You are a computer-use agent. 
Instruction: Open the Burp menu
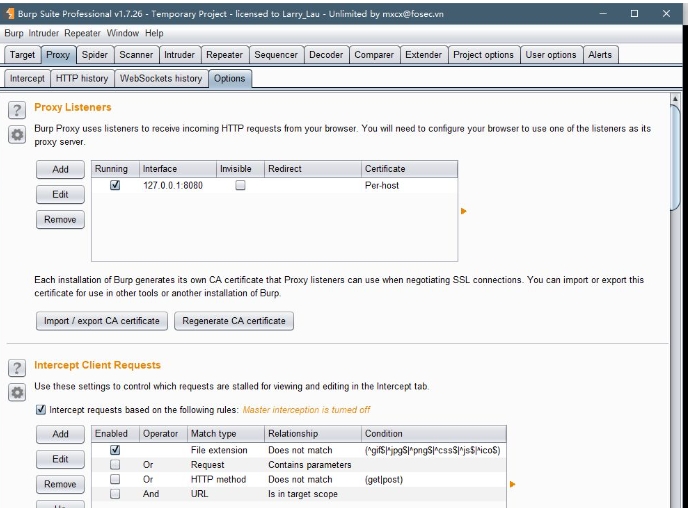(x=14, y=33)
